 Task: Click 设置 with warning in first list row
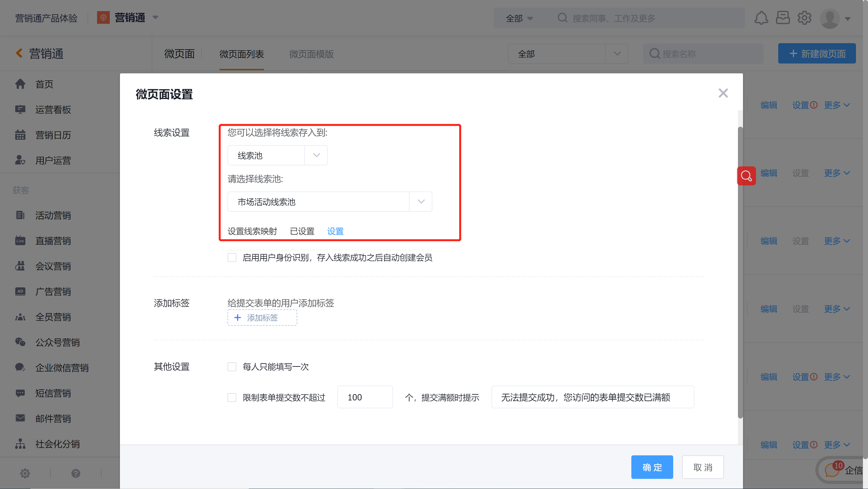(804, 105)
